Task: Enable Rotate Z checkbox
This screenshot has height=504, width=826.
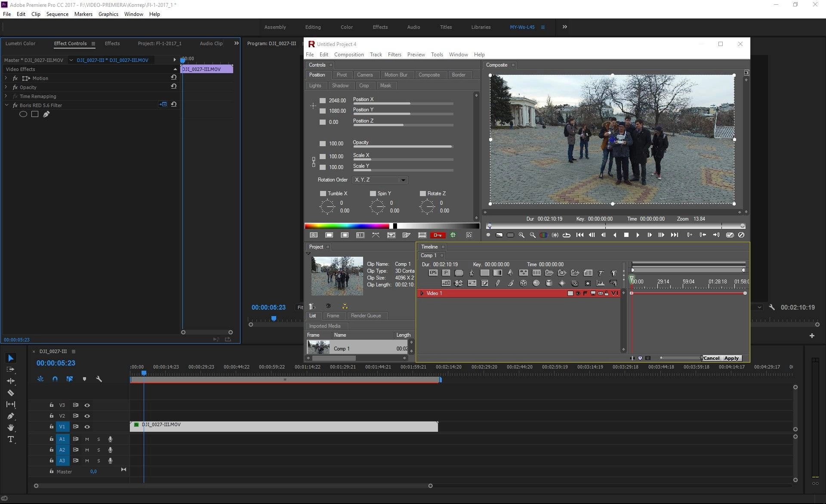Action: (423, 194)
